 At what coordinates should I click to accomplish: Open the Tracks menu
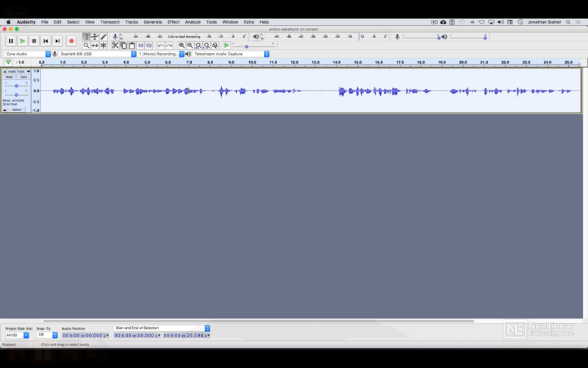click(x=132, y=22)
